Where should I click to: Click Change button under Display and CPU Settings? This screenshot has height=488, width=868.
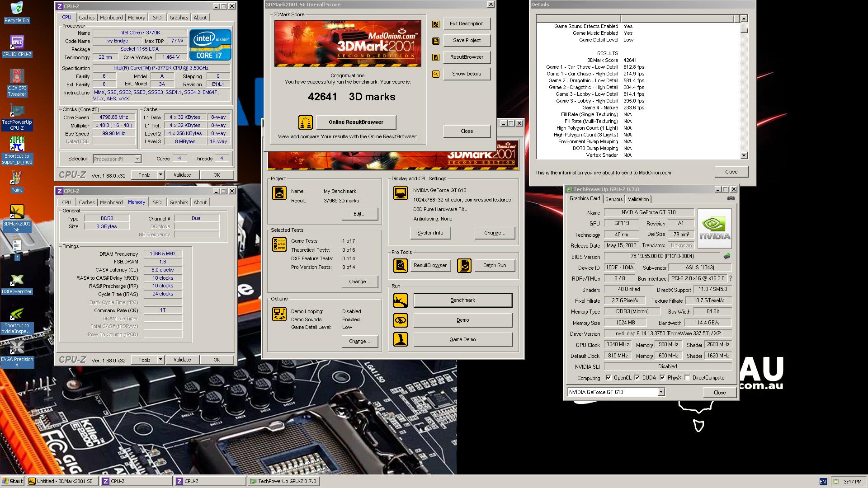pos(495,233)
